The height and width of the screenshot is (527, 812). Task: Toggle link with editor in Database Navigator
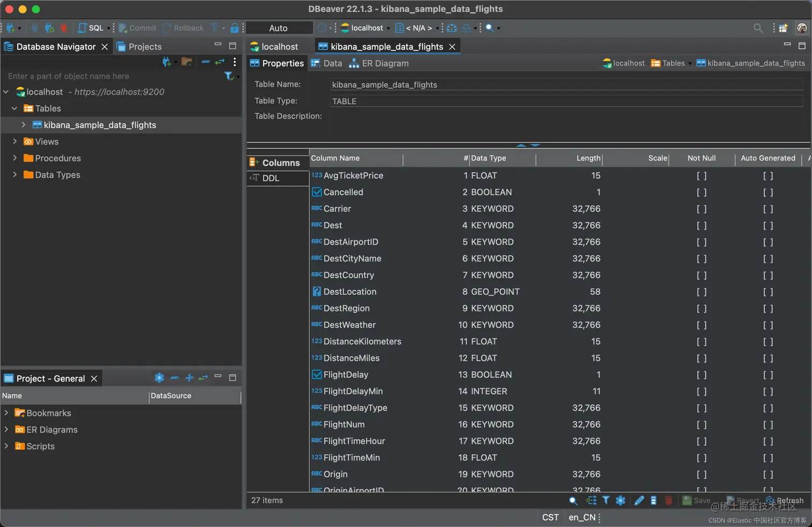(220, 62)
